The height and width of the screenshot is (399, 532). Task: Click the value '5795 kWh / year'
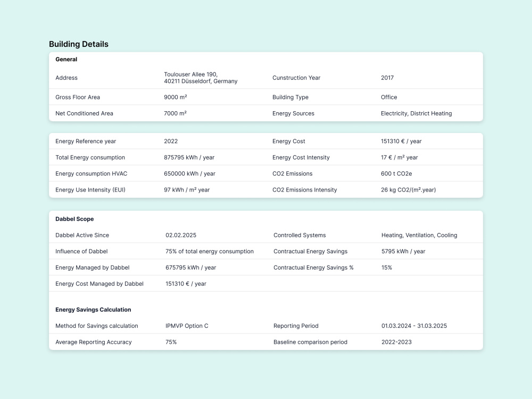(403, 252)
